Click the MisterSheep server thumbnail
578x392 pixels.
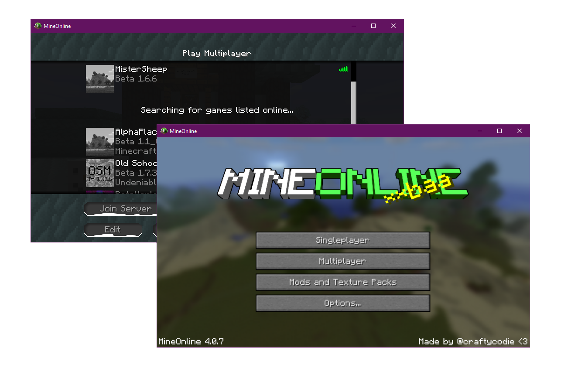(x=100, y=79)
